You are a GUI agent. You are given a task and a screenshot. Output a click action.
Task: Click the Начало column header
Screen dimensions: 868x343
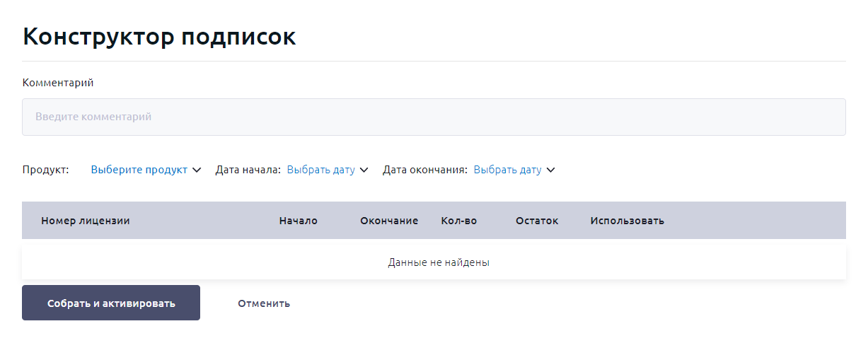298,221
